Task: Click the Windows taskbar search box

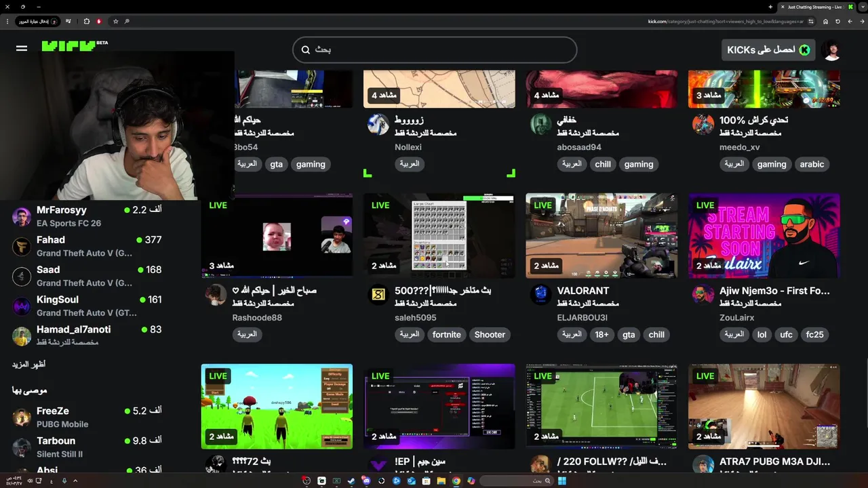Action: pos(517,481)
